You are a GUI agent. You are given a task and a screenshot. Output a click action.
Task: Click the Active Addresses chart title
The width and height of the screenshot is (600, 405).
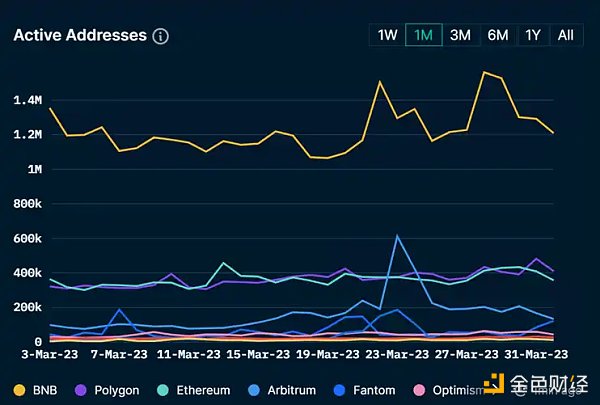coord(79,36)
